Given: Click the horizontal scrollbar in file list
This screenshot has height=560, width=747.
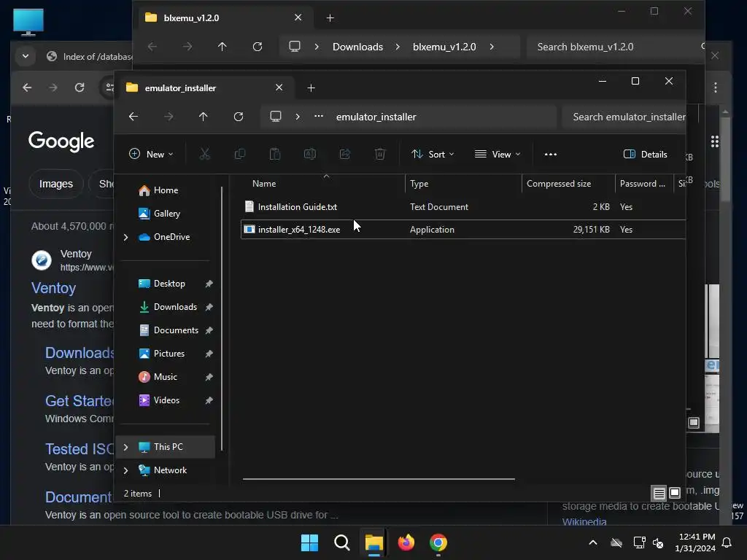Looking at the screenshot, I should pos(379,479).
